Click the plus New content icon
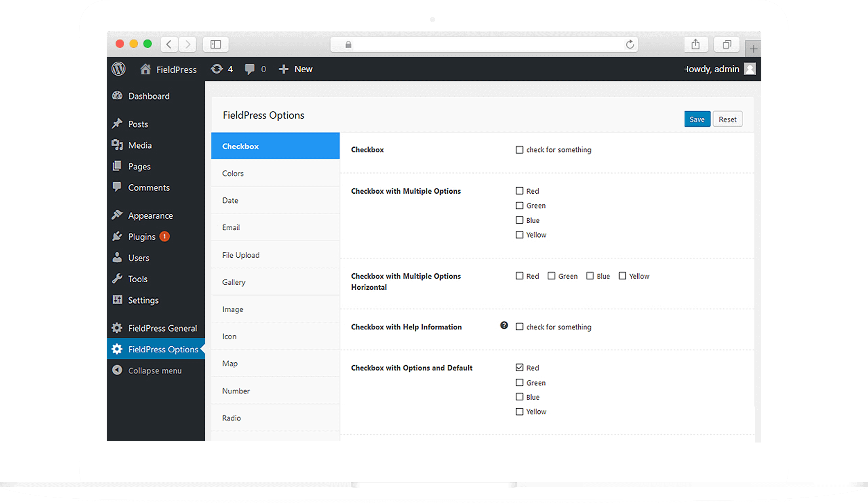Viewport: 868px width, 504px height. coord(284,69)
